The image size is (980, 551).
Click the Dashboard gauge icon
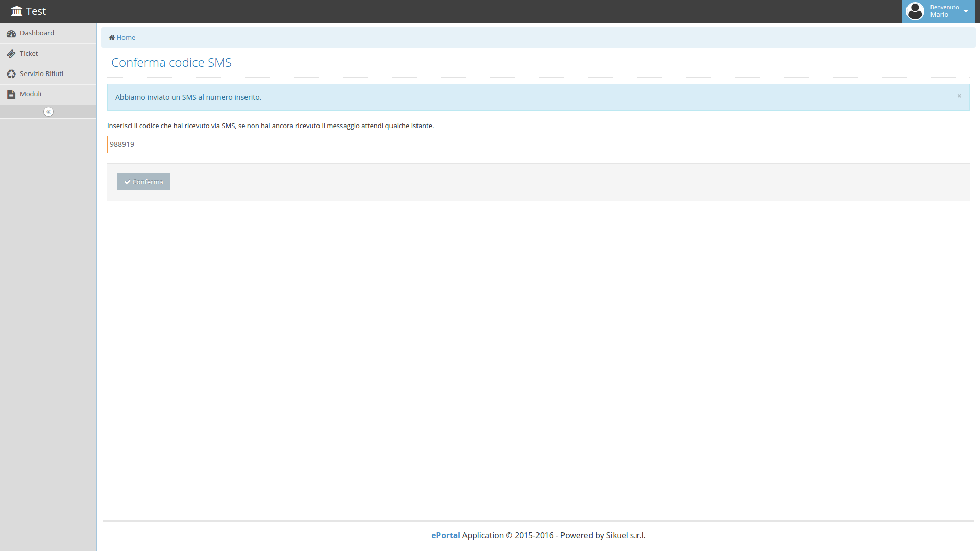[11, 34]
